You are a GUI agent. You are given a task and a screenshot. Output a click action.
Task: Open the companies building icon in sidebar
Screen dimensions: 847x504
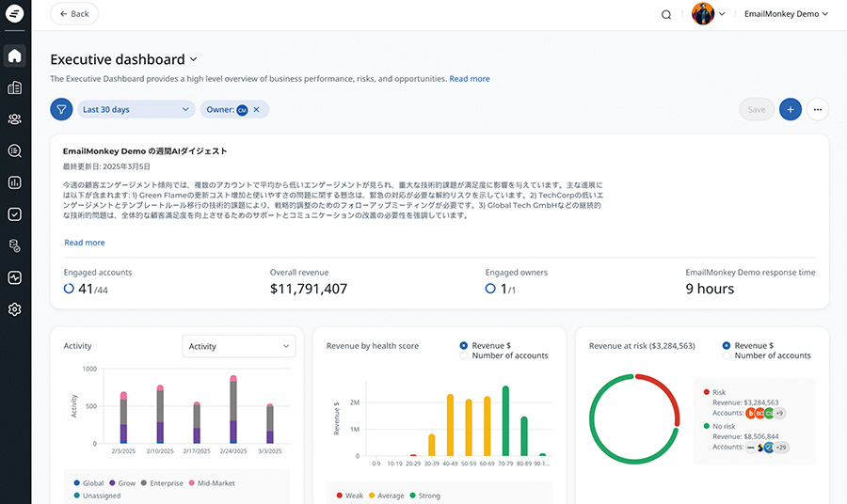click(14, 87)
